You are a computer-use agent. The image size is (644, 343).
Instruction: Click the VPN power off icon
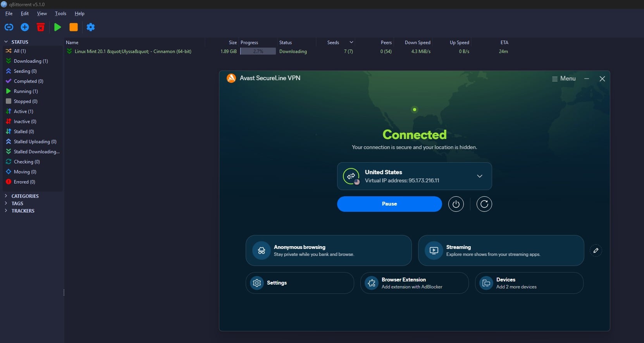456,204
